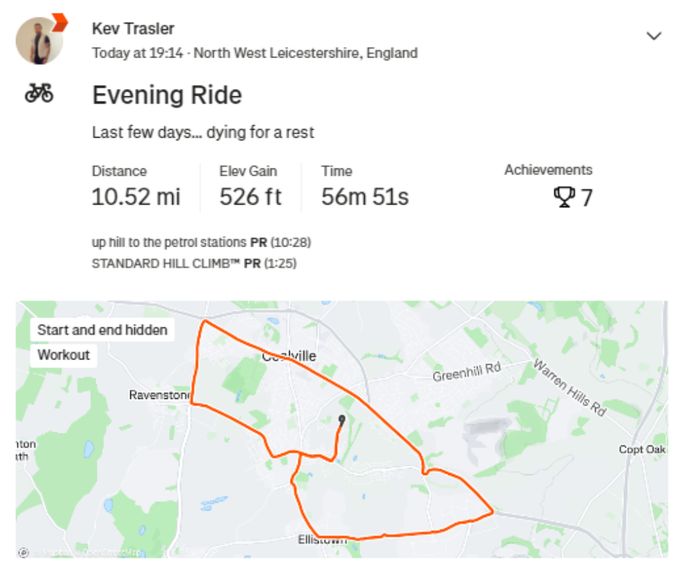The height and width of the screenshot is (570, 684).
Task: Click the Greenhill Rd label on map
Action: 465,375
